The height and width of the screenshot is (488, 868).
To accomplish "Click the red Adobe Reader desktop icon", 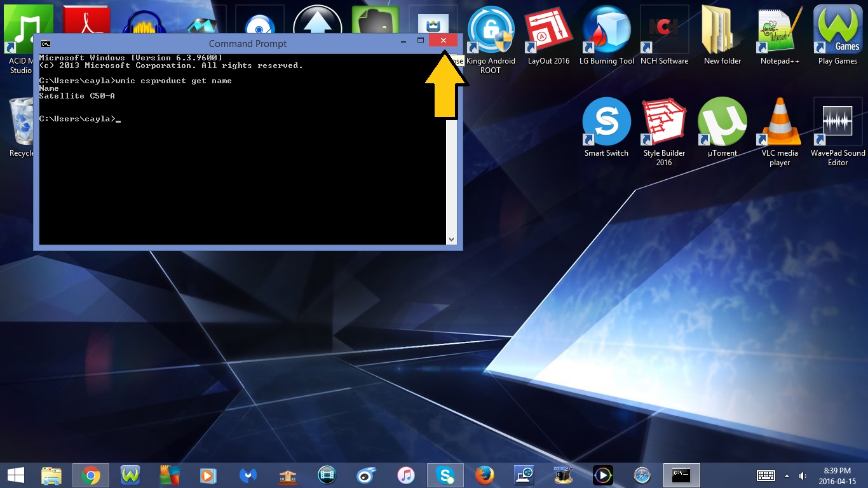I will click(86, 20).
